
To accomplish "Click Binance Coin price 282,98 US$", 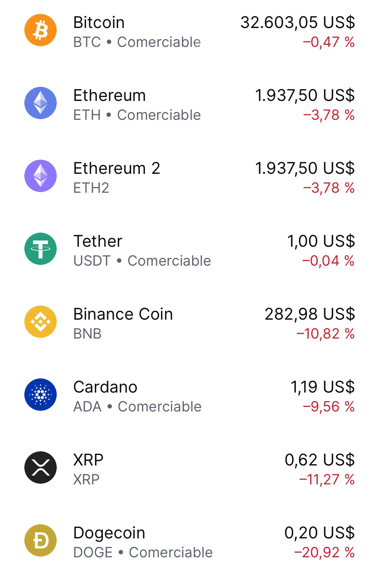I will 310,314.
